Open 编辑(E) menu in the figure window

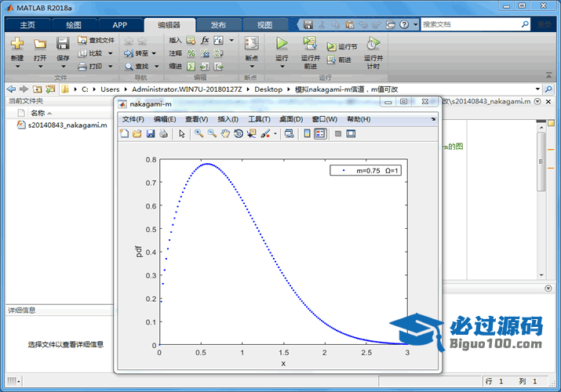pos(165,119)
